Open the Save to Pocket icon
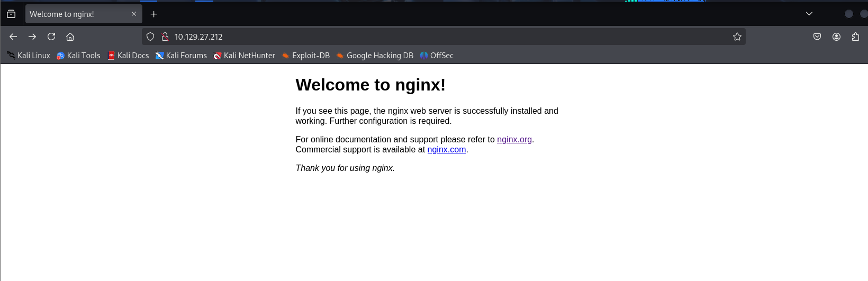Screen dimensions: 868x281 coord(817,37)
